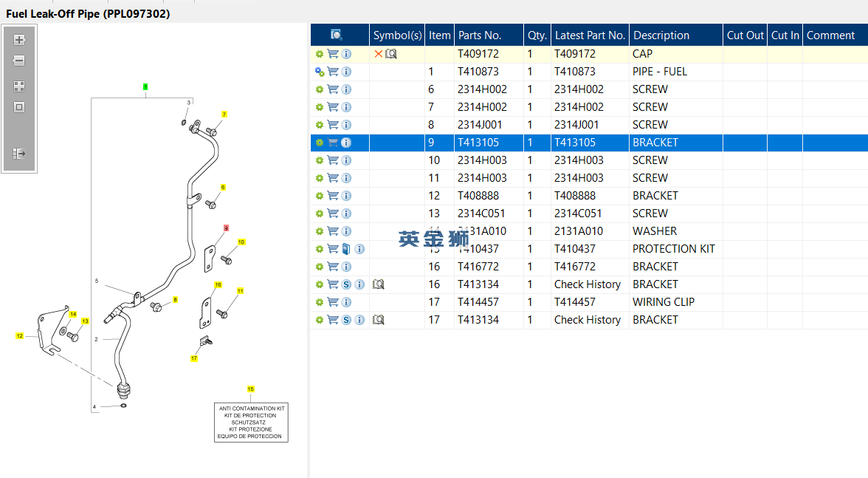Select callout 7 in the diagram

pos(224,114)
